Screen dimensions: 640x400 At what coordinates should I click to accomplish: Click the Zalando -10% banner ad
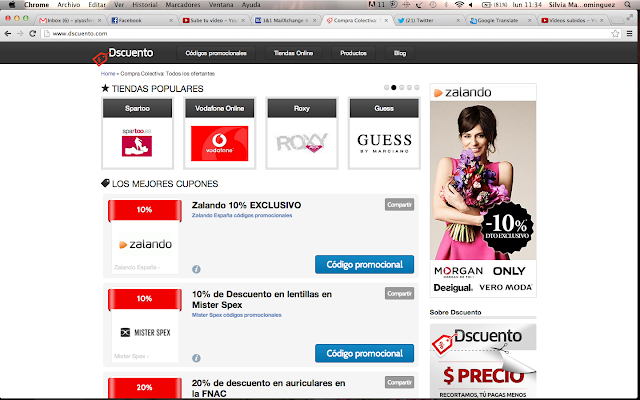coord(483,190)
